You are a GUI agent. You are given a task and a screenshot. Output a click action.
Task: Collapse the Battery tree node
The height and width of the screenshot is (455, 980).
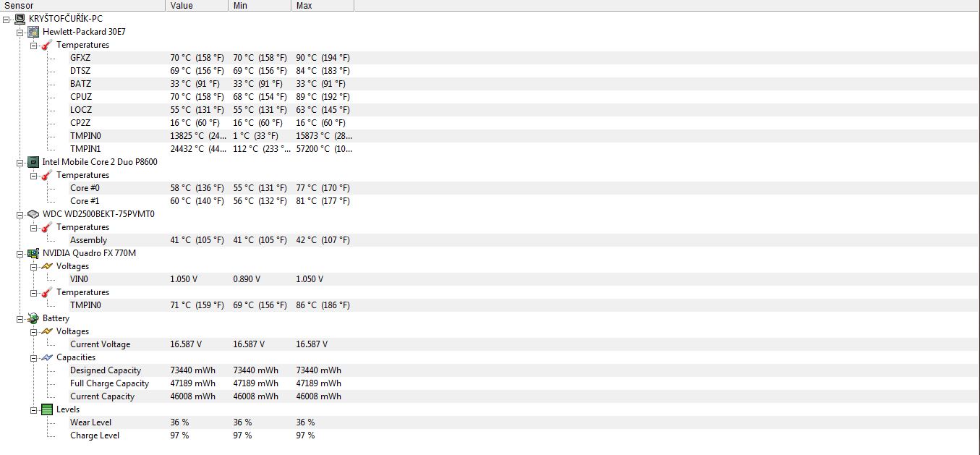tap(20, 318)
